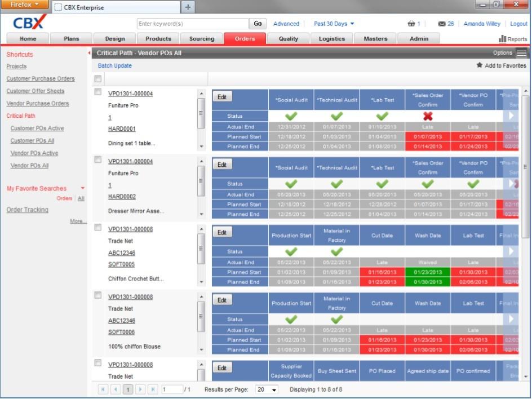Select checkbox for SOFT0005 chiffon crochet row
The height and width of the screenshot is (399, 532).
(98, 228)
